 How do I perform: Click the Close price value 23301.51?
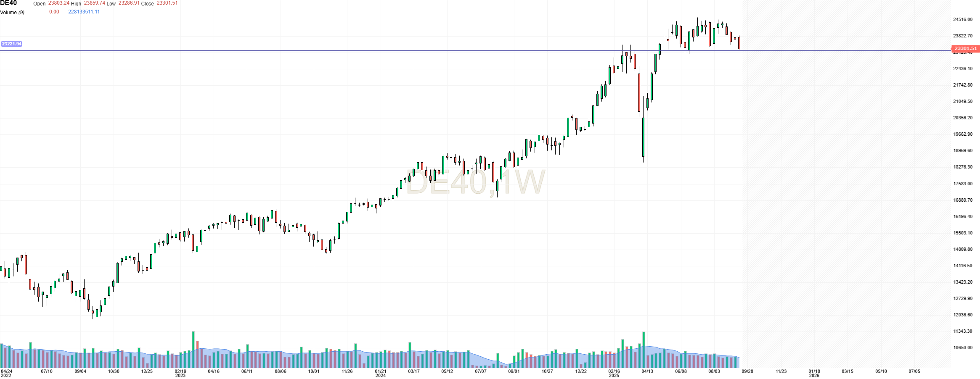[x=167, y=3]
